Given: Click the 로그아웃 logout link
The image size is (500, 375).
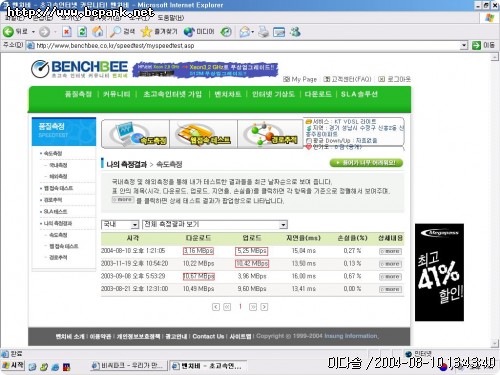Looking at the screenshot, I should [x=395, y=79].
